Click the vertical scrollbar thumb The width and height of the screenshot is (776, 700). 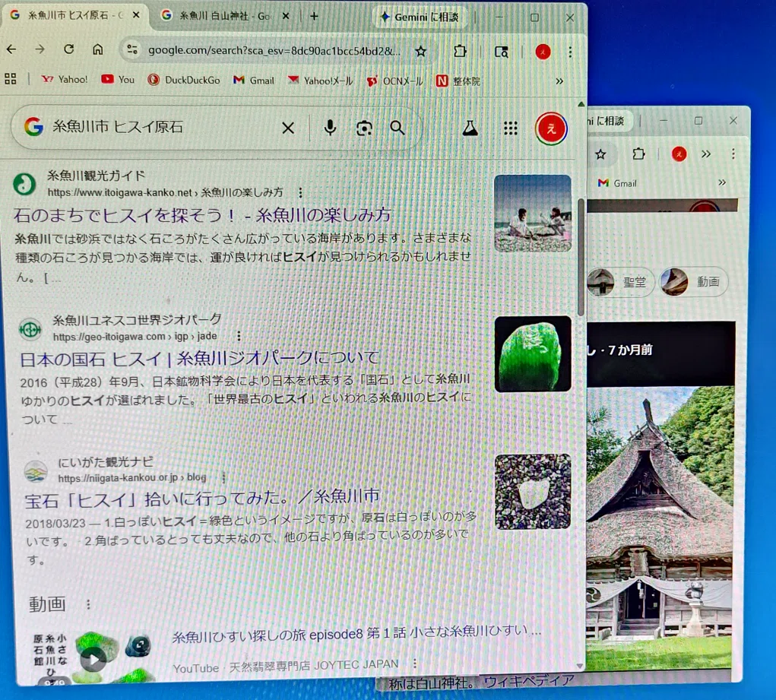[x=581, y=258]
